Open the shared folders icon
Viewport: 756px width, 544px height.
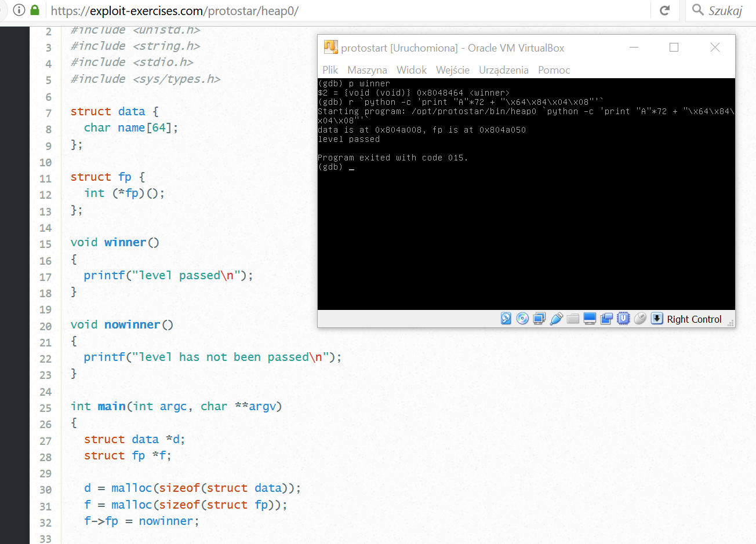coord(573,318)
